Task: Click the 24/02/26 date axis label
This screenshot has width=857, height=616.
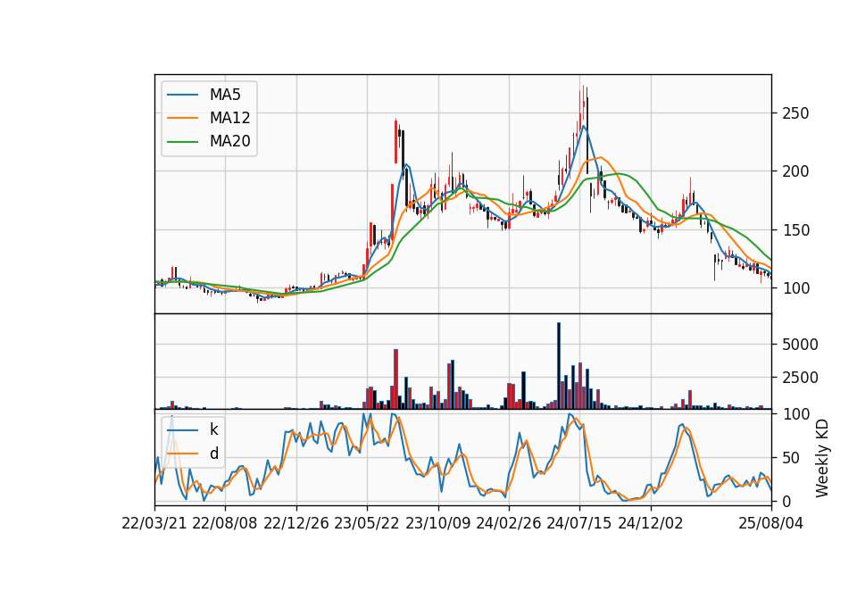Action: click(x=508, y=523)
